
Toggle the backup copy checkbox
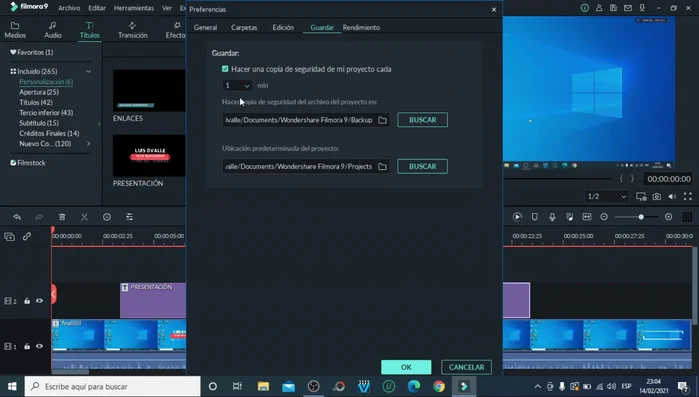[x=225, y=69]
